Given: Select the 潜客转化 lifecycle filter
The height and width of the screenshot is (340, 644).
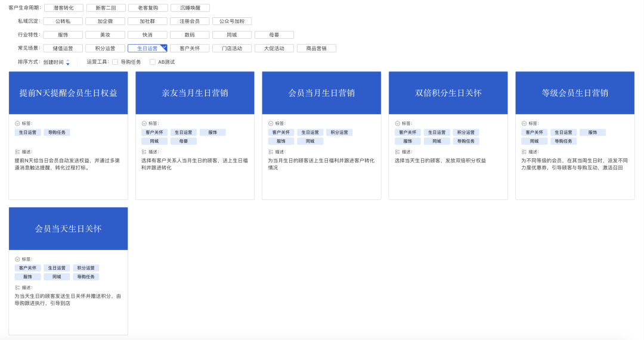Looking at the screenshot, I should coord(64,8).
